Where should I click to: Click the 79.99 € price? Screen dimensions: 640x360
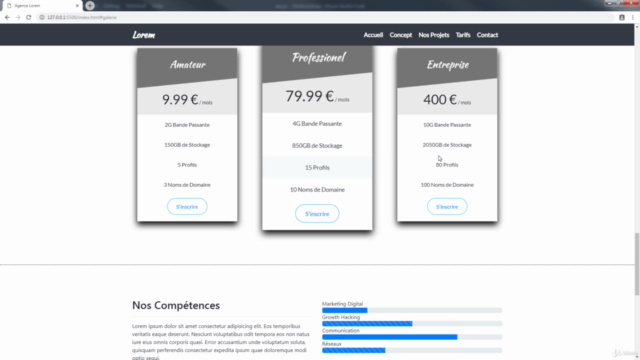pyautogui.click(x=309, y=96)
